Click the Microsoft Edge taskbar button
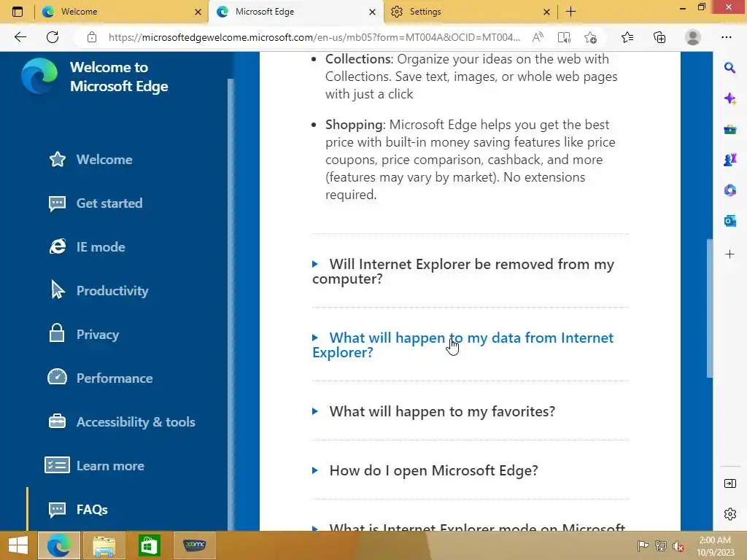 58,545
